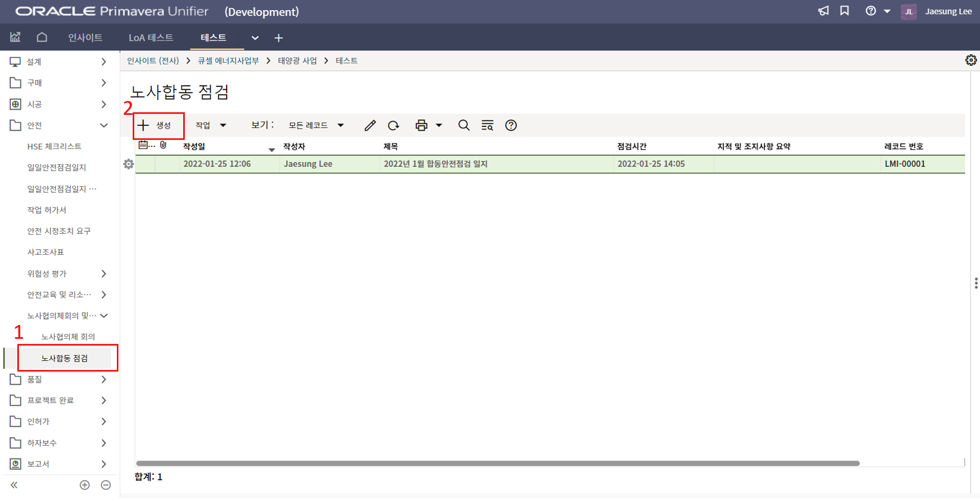Switch to the LoA 테스트 tab
This screenshot has height=500, width=980.
[151, 38]
